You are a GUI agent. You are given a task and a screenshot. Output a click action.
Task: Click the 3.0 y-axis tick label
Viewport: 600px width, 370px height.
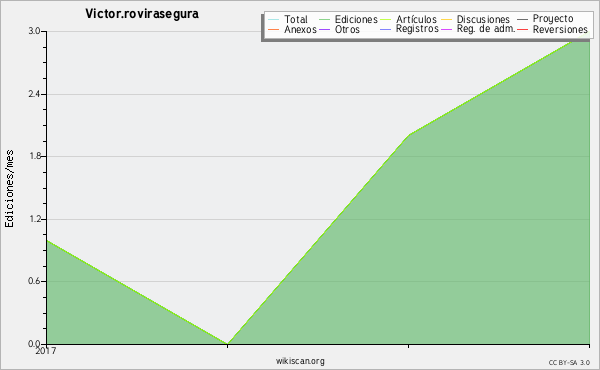[34, 31]
